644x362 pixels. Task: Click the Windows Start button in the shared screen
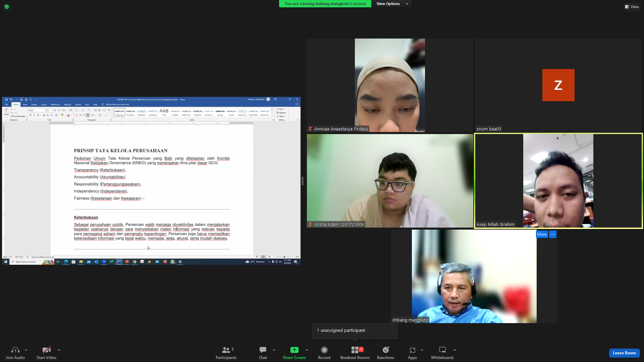pyautogui.click(x=5, y=262)
